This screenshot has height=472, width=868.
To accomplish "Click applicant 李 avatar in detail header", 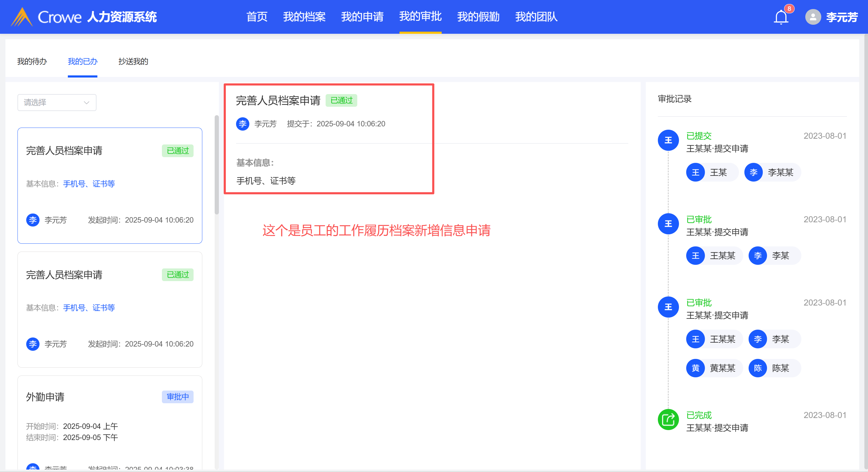I will click(242, 124).
